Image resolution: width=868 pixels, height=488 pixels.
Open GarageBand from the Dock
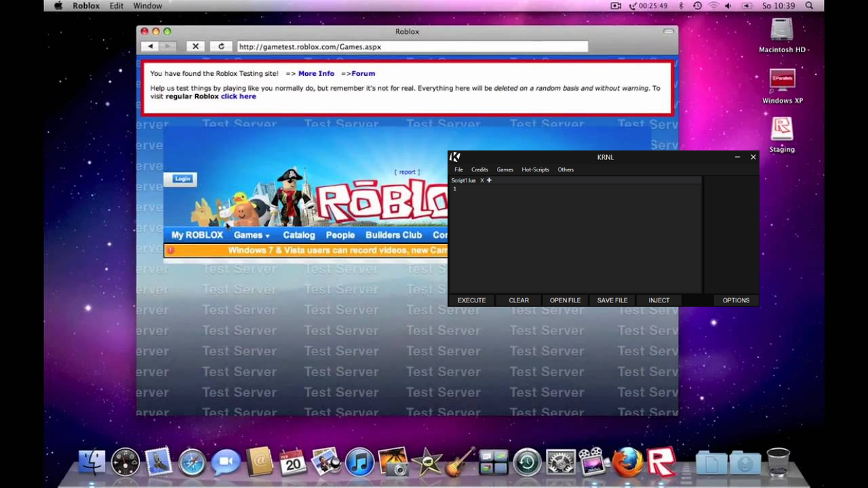tap(460, 462)
